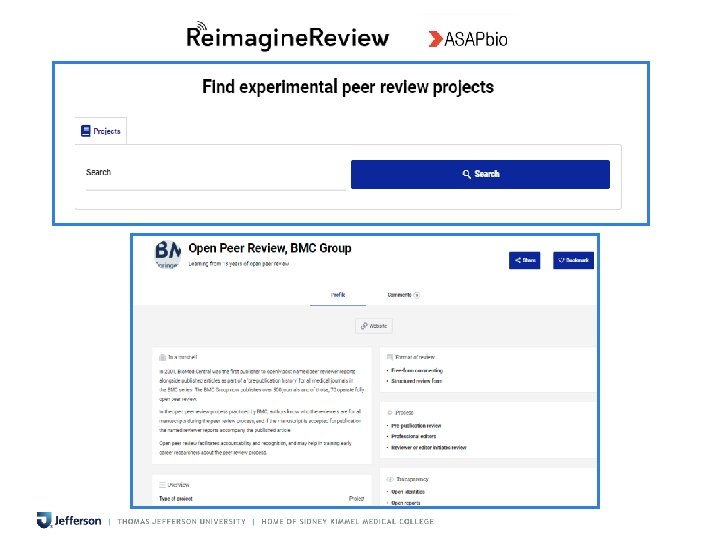Click the 'Free-form commenting' list item
This screenshot has width=720, height=540.
point(417,370)
